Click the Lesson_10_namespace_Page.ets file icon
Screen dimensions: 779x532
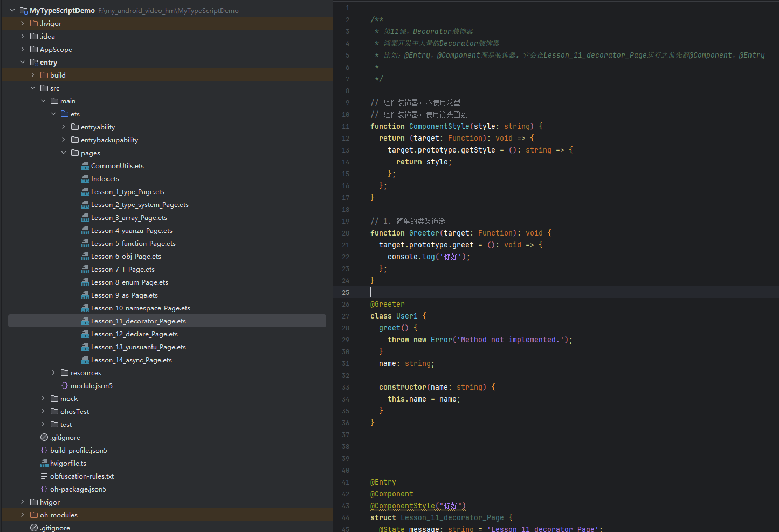tap(85, 308)
